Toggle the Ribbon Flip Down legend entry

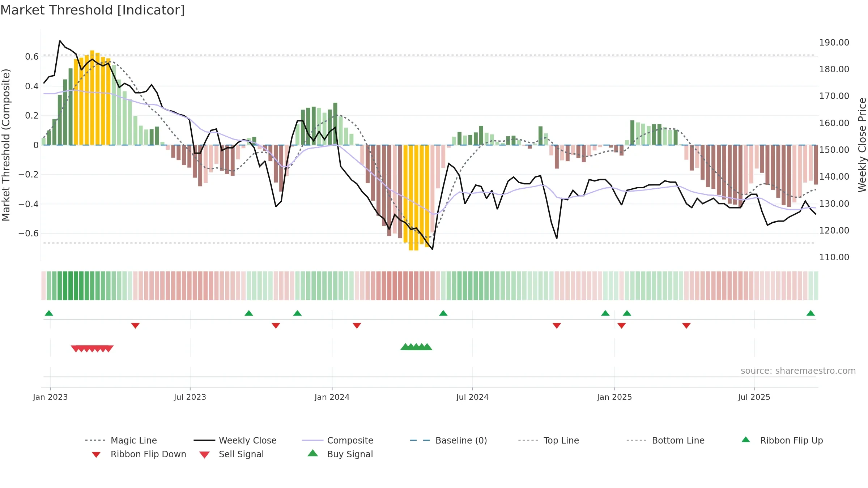point(139,454)
